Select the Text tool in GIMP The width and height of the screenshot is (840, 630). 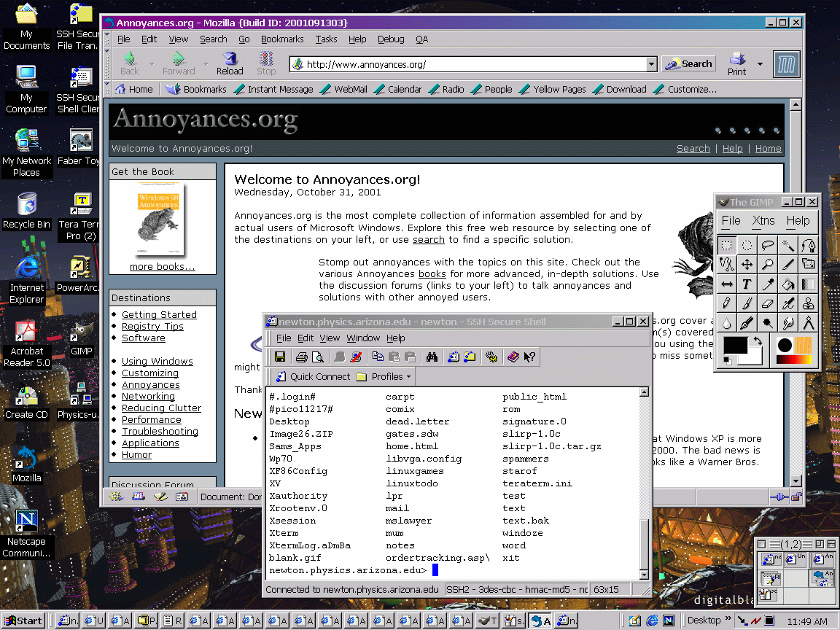pyautogui.click(x=747, y=284)
